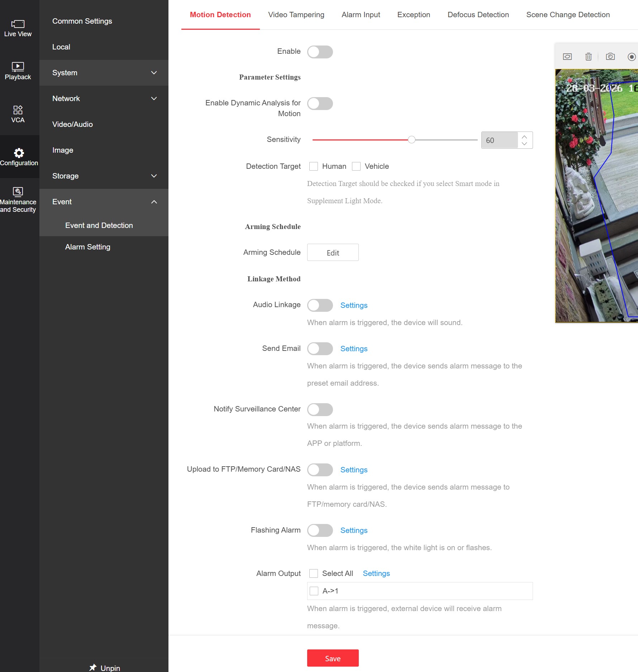Capture snapshot with the camera icon

click(x=610, y=57)
